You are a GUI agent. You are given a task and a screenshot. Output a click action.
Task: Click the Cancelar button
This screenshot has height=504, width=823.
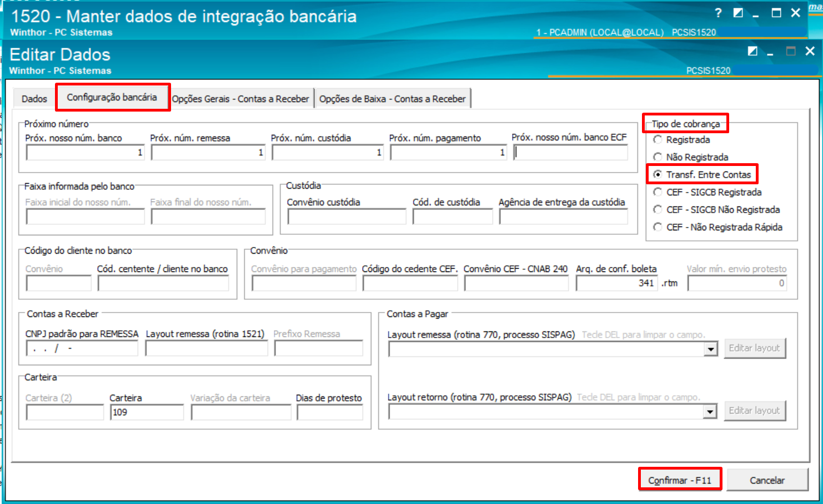[767, 480]
